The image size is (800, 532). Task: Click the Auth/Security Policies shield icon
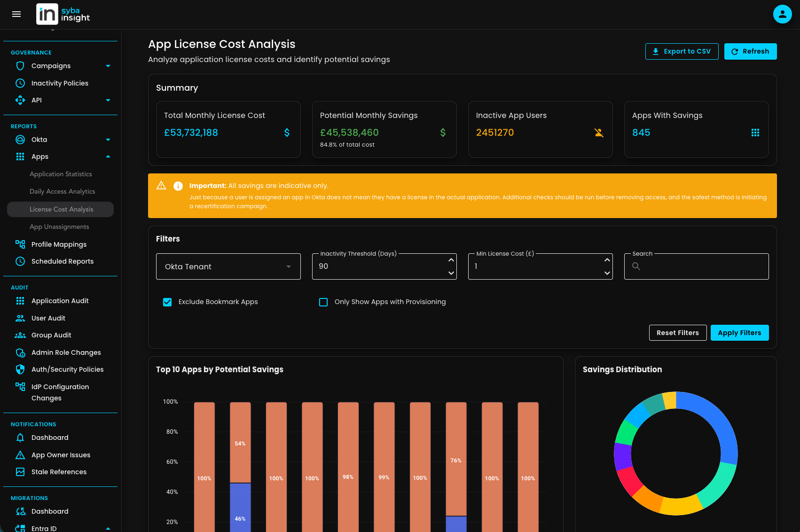(x=20, y=369)
